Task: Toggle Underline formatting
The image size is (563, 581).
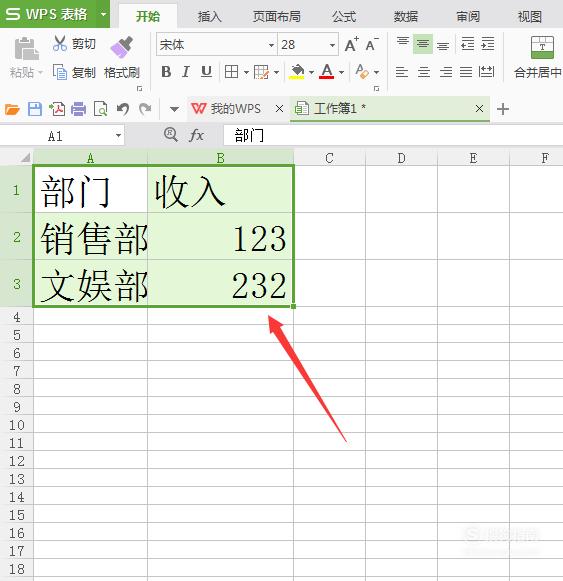Action: point(206,72)
